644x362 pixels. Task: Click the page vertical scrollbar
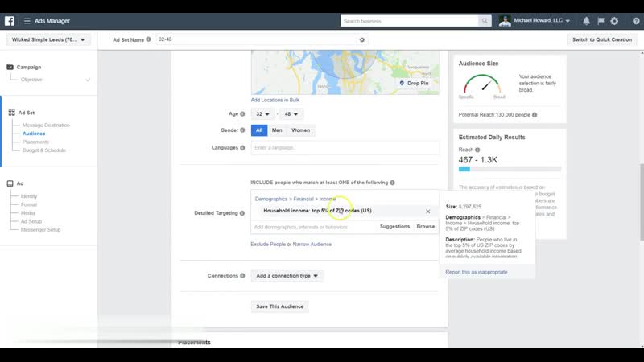click(x=642, y=202)
